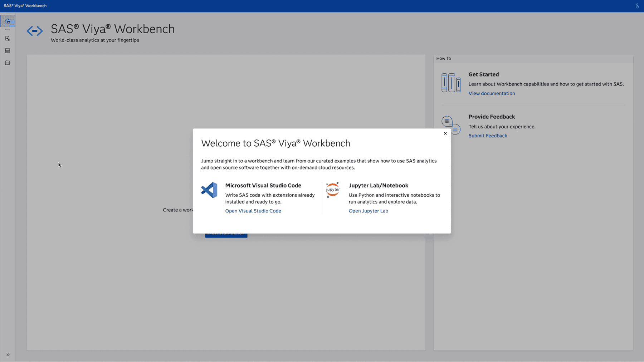Click the How To panel header

point(444,58)
